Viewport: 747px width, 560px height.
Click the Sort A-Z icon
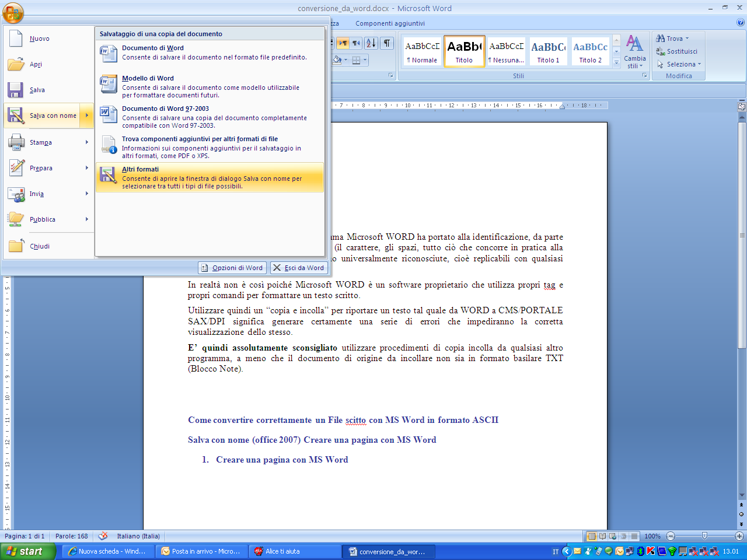(371, 43)
